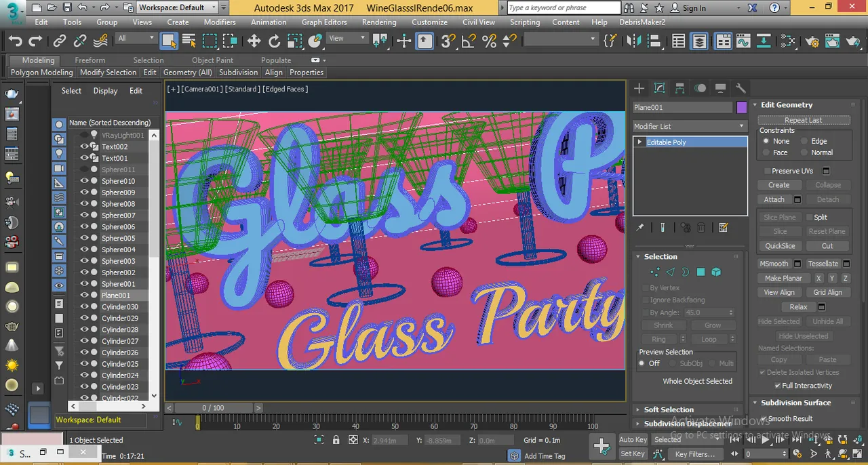Open Select by Name list tool
868x465 pixels.
189,41
